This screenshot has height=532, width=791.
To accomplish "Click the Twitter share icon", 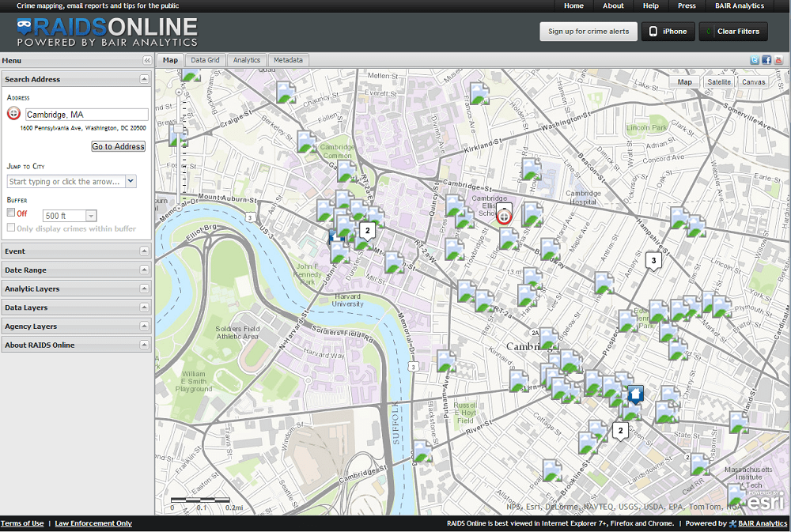I will point(754,59).
